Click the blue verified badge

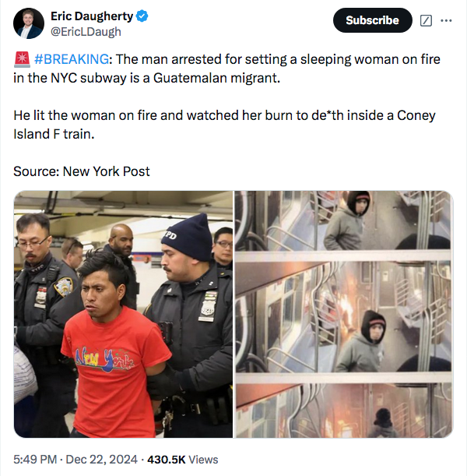(142, 16)
